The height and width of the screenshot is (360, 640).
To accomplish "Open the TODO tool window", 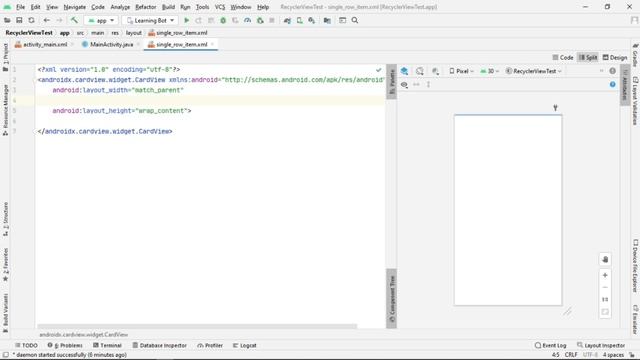I will 26,345.
